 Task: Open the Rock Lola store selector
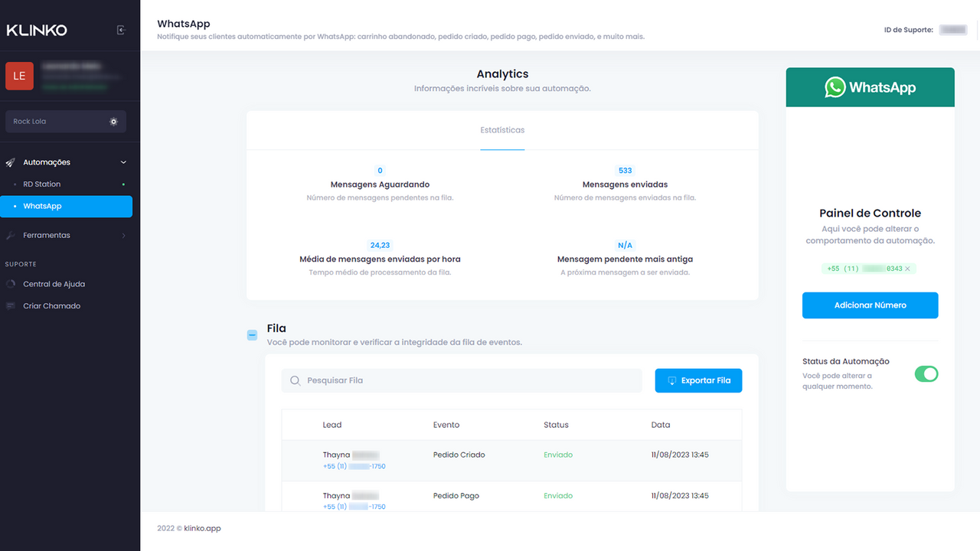coord(65,122)
